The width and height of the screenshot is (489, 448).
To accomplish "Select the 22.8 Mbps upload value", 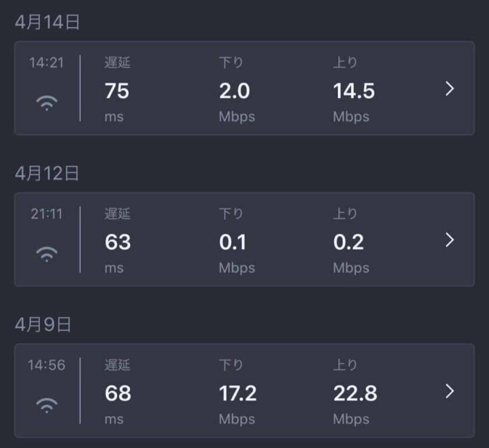I will (355, 393).
